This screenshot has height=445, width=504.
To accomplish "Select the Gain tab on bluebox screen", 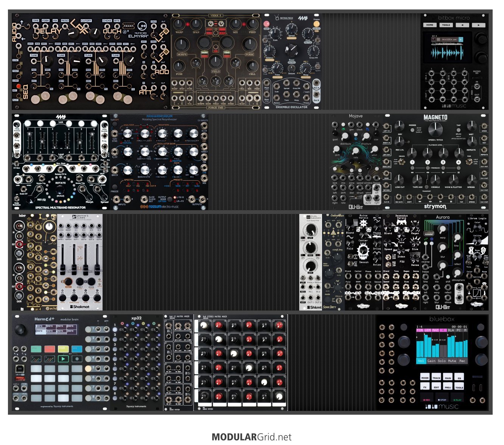I will point(431,361).
